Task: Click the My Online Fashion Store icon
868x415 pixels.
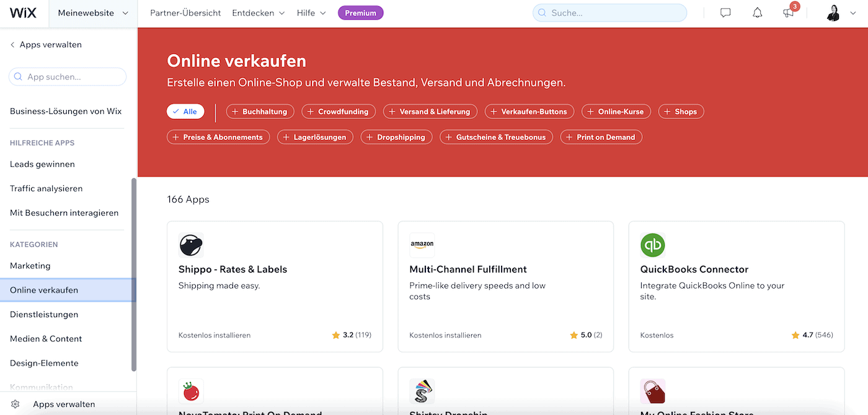Action: coord(653,391)
